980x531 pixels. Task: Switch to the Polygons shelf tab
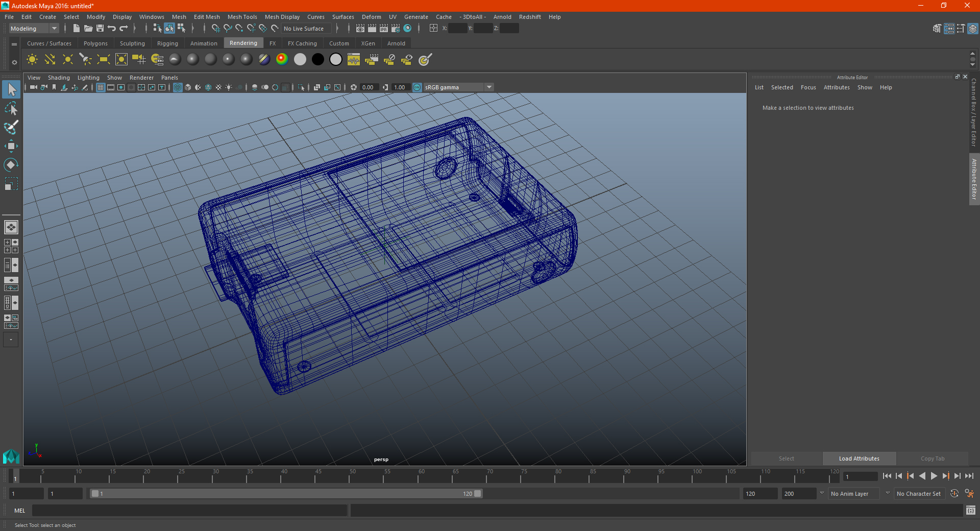click(x=95, y=43)
